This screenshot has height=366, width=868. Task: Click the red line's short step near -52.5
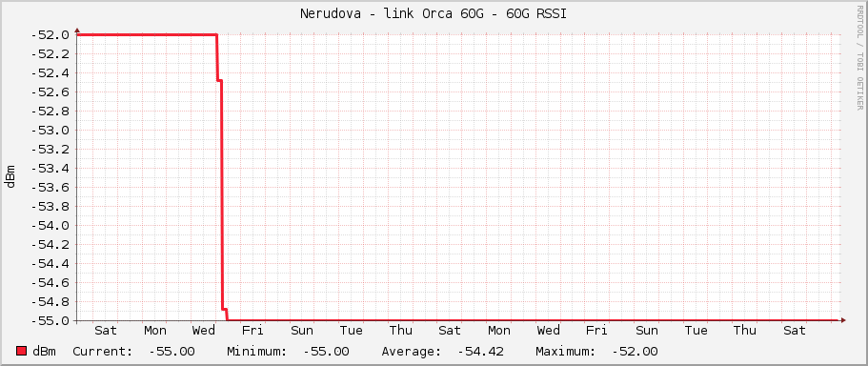point(219,81)
